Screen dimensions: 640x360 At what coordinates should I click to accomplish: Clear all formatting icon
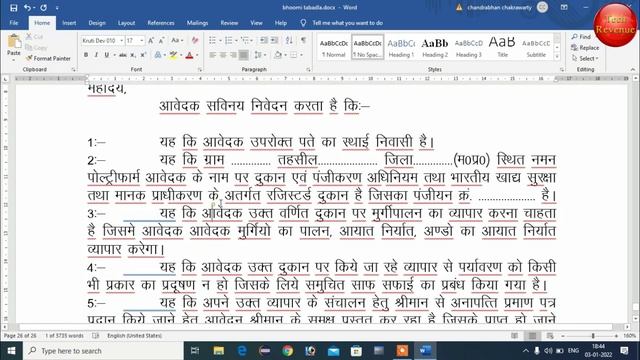(195, 40)
